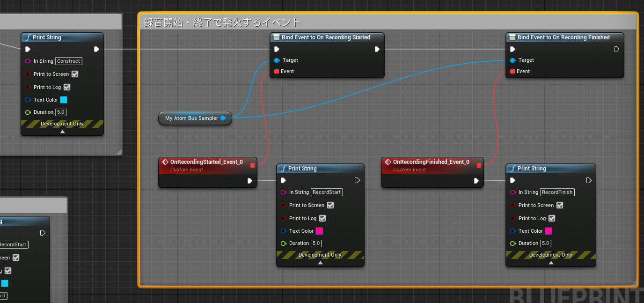Click exec output pin of Construct Print String
The width and height of the screenshot is (644, 303).
pyautogui.click(x=96, y=49)
